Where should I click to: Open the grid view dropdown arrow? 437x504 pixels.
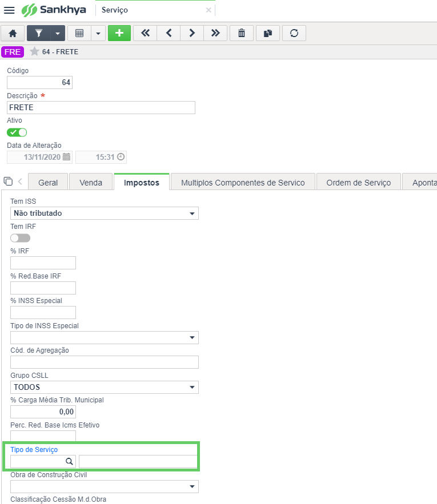(98, 33)
